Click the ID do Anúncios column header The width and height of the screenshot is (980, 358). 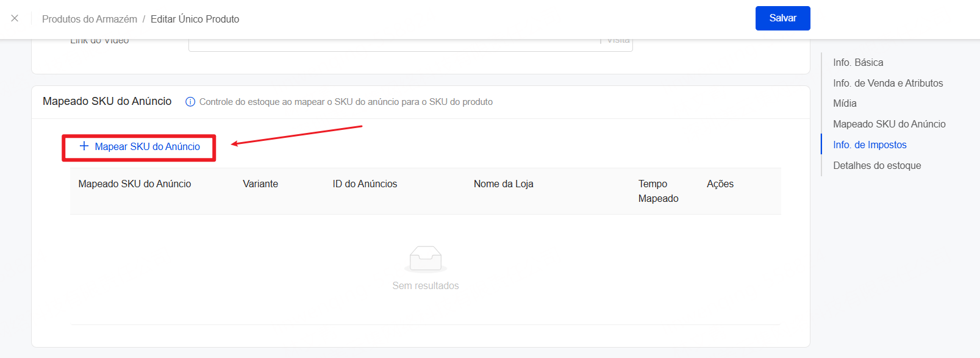(365, 184)
